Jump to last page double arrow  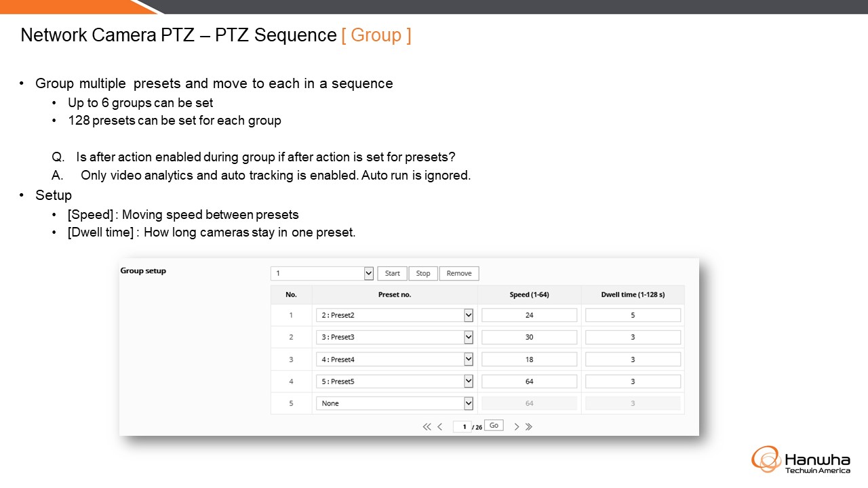(529, 426)
